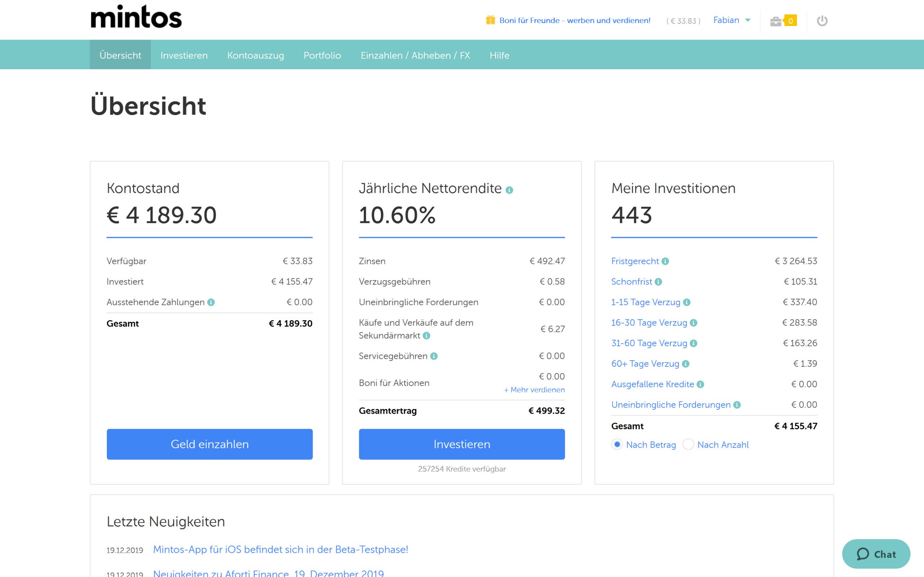Open info tooltip for Ausstehende Zahlungen
The height and width of the screenshot is (577, 924).
(210, 302)
